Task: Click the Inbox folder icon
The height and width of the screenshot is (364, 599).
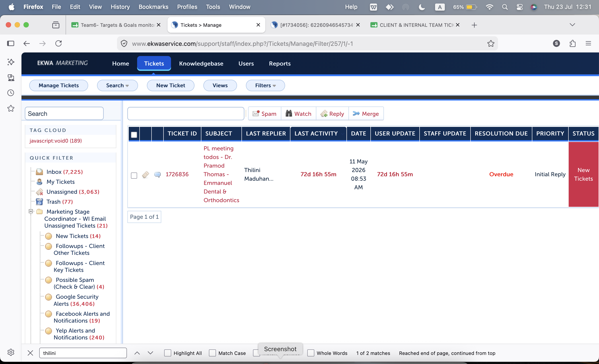Action: coord(39,172)
